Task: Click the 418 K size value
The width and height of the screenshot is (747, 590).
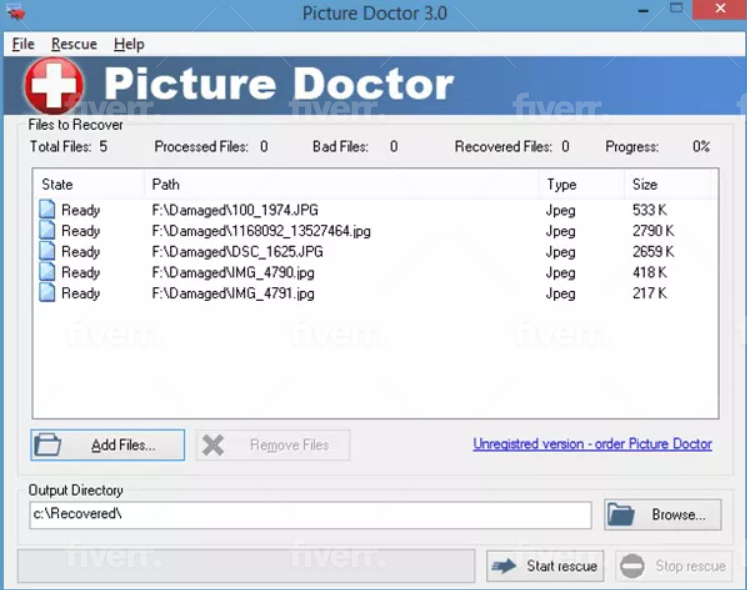Action: [x=649, y=273]
